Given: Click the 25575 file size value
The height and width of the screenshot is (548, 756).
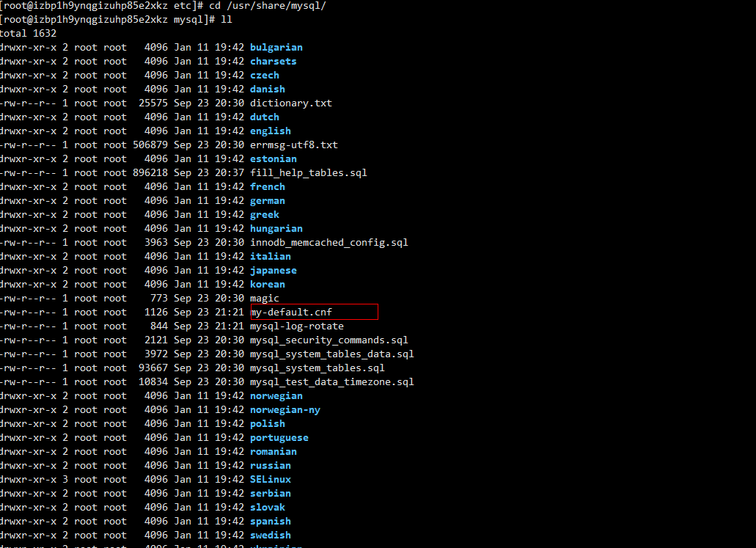Looking at the screenshot, I should (153, 103).
